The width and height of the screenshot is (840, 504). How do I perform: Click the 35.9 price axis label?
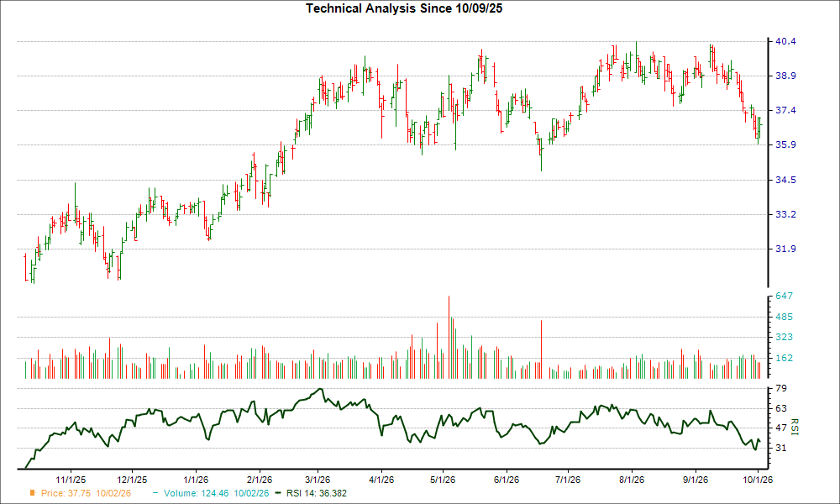point(785,144)
